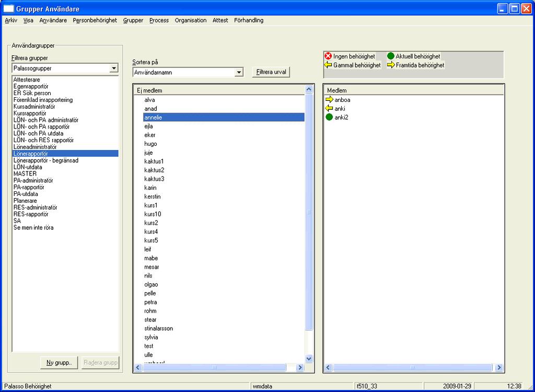
Task: Click the Radera grupp button
Action: [x=100, y=363]
